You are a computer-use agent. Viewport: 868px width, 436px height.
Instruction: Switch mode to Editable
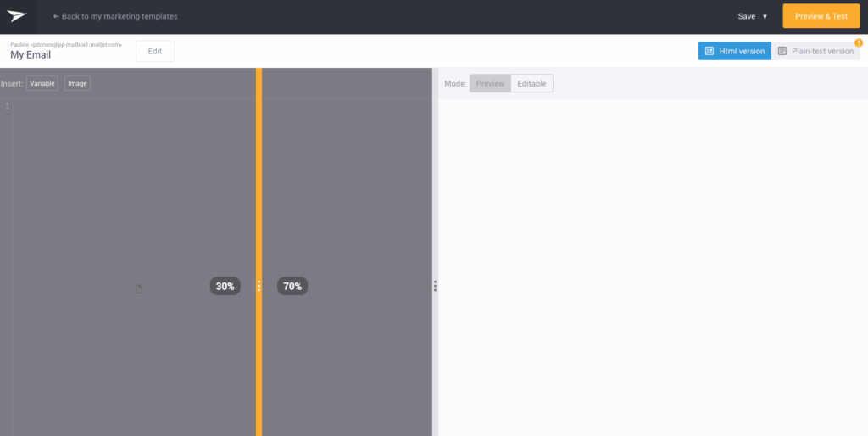pyautogui.click(x=531, y=83)
